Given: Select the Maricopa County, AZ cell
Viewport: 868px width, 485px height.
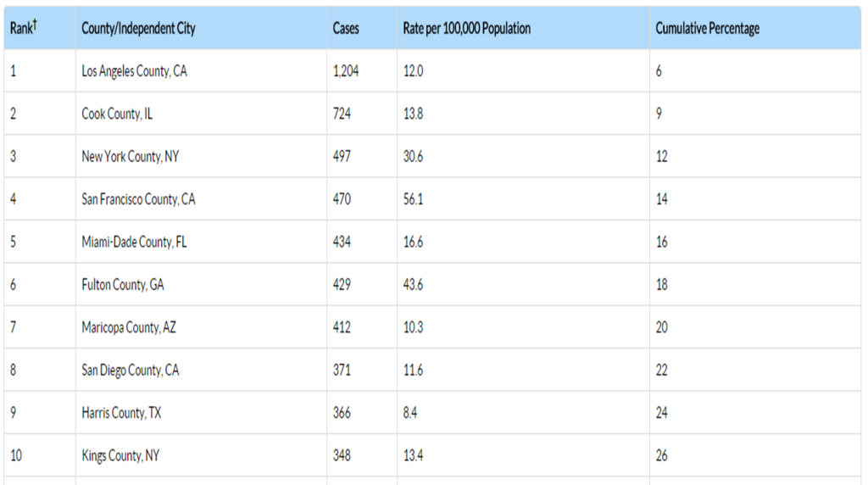Looking at the screenshot, I should 129,327.
